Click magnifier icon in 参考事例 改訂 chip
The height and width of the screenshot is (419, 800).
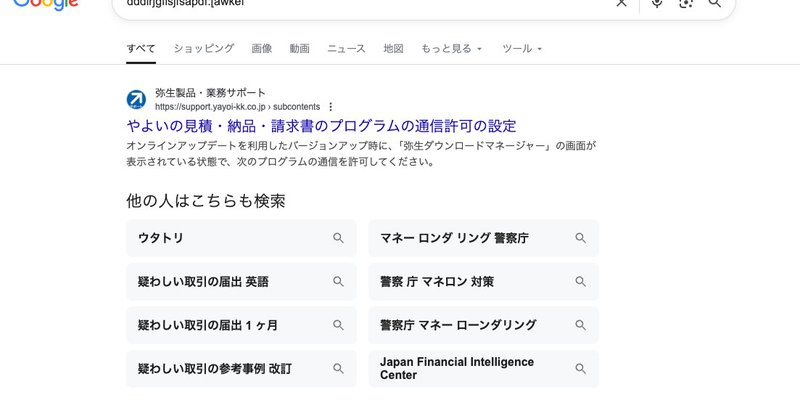pos(338,368)
